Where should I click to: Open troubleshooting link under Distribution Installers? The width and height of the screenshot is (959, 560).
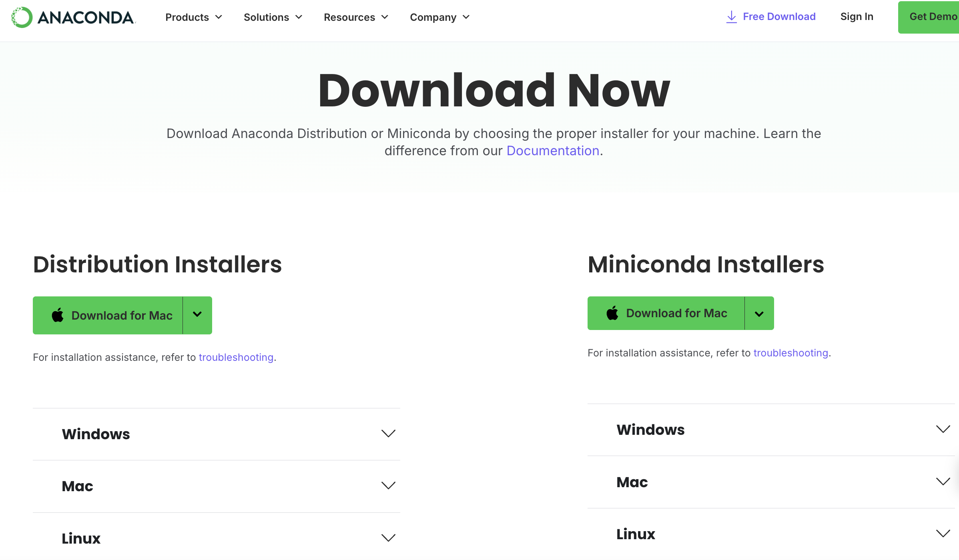(x=236, y=357)
